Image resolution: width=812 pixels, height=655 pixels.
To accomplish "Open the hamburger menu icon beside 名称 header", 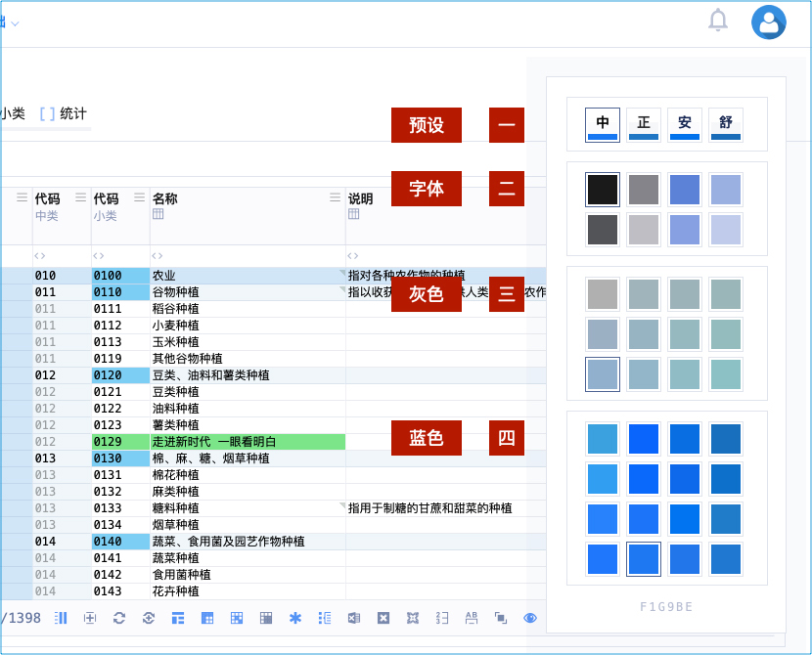I will (x=333, y=196).
